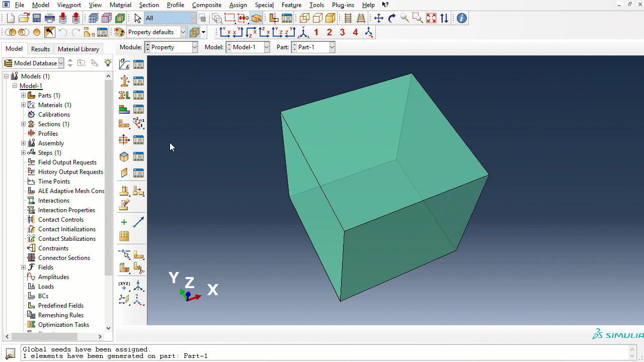Apply custom view 1
644x362 pixels.
(x=316, y=32)
